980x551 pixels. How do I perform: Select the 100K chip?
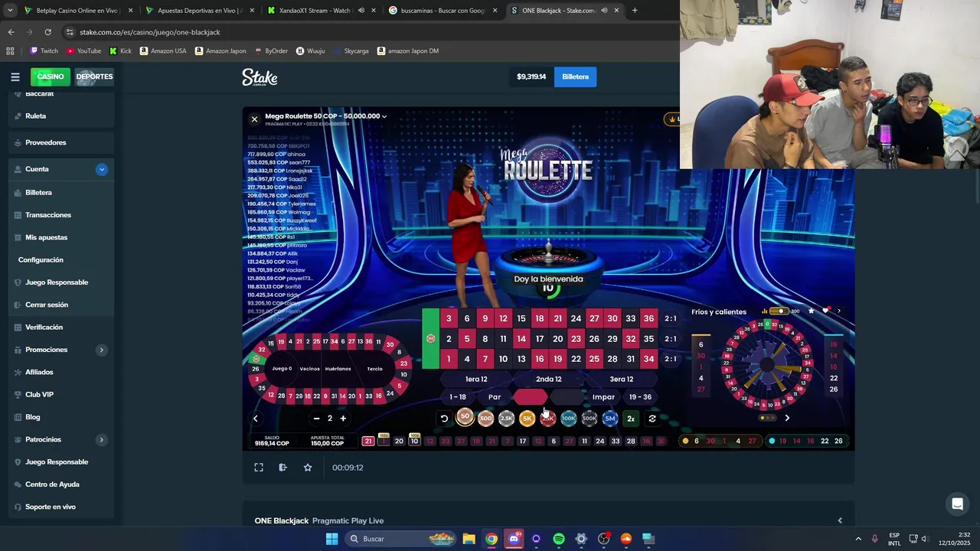pyautogui.click(x=568, y=418)
